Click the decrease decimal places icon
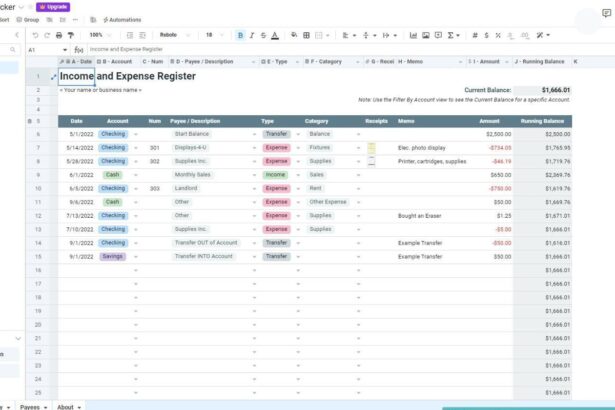Image resolution: width=615 pixels, height=410 pixels. pos(510,36)
